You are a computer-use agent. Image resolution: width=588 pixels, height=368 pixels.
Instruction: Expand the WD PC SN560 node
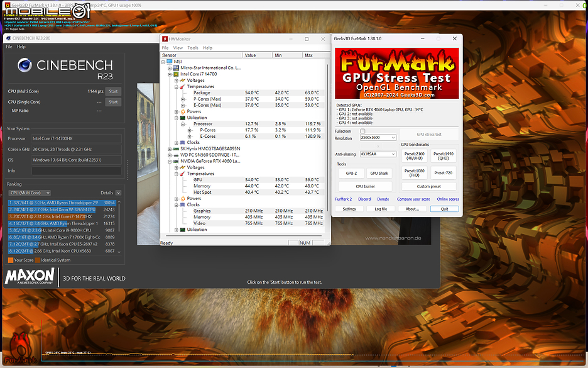[170, 155]
